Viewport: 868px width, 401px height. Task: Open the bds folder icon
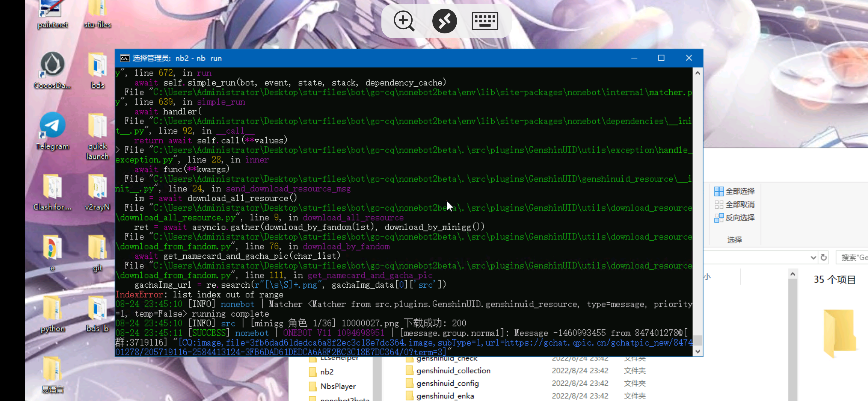[97, 70]
